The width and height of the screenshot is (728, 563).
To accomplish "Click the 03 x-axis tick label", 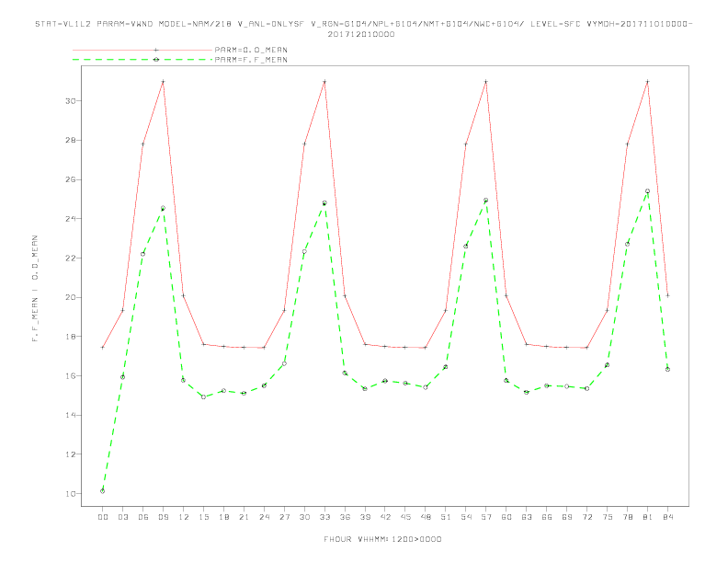I will coord(122,517).
